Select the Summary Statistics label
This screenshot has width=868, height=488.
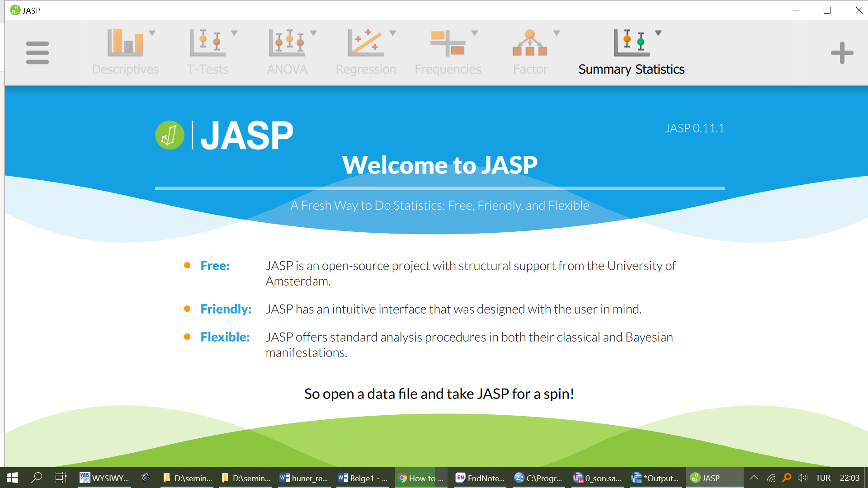(631, 69)
